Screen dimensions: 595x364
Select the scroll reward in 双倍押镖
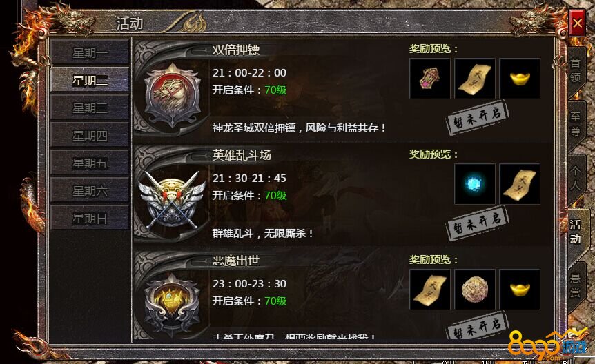click(x=475, y=79)
